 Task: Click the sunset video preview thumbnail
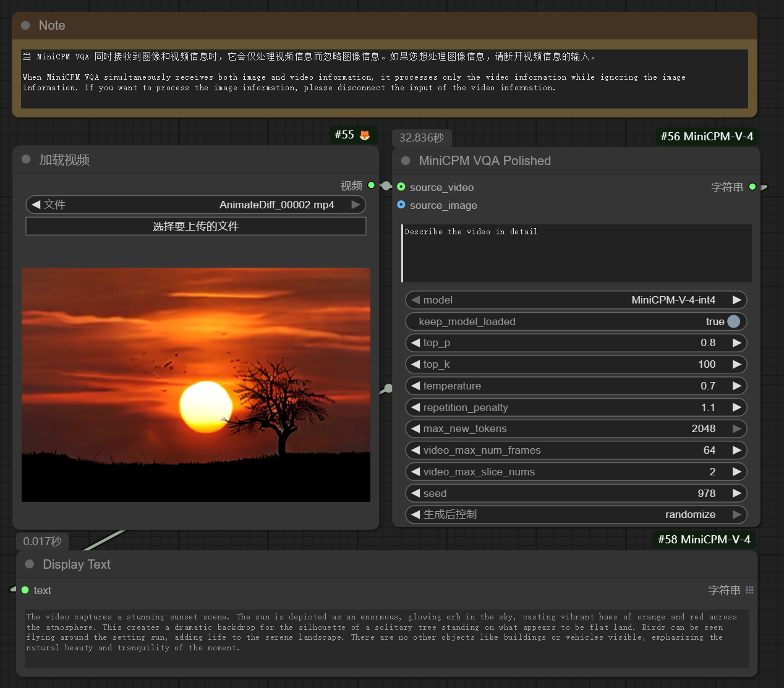196,384
